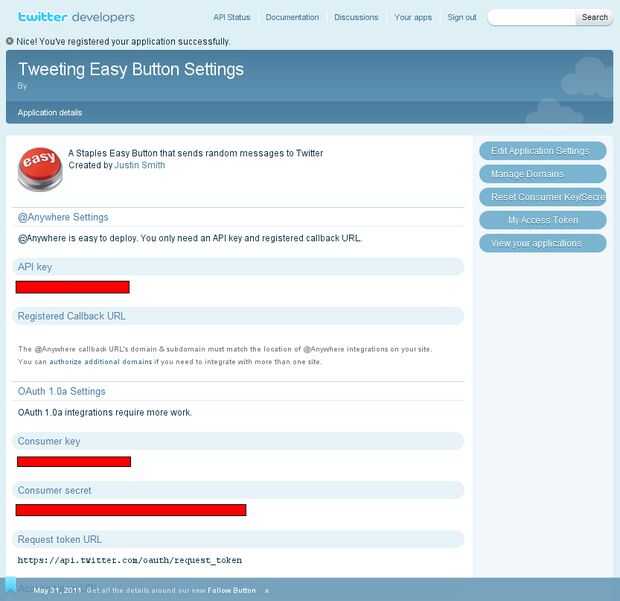Image resolution: width=620 pixels, height=601 pixels.
Task: Click the Search button
Action: click(594, 17)
